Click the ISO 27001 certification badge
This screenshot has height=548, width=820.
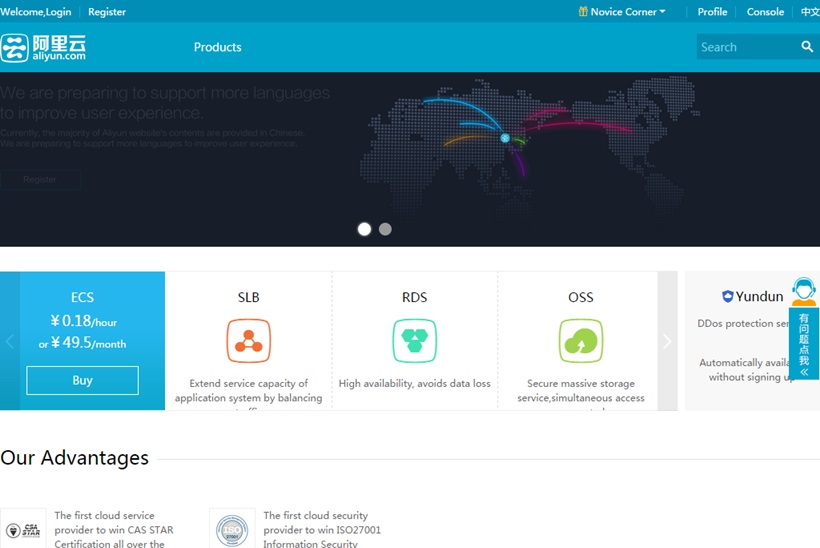pos(232,530)
